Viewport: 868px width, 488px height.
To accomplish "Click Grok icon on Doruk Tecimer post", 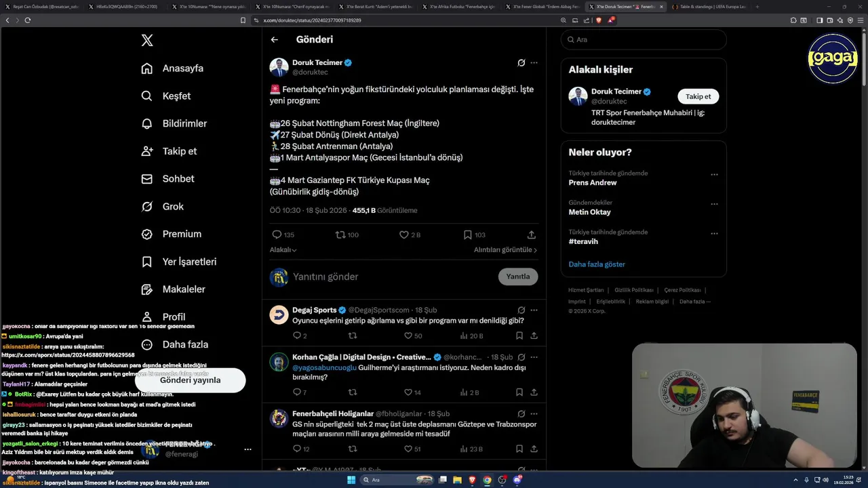I will click(521, 62).
